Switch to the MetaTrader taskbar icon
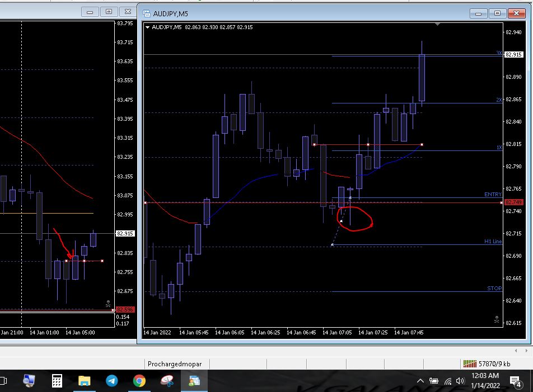533x392 pixels. pos(194,381)
